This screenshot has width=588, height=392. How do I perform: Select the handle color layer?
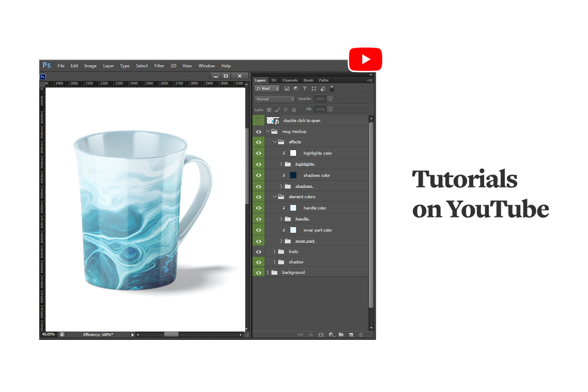[x=314, y=208]
